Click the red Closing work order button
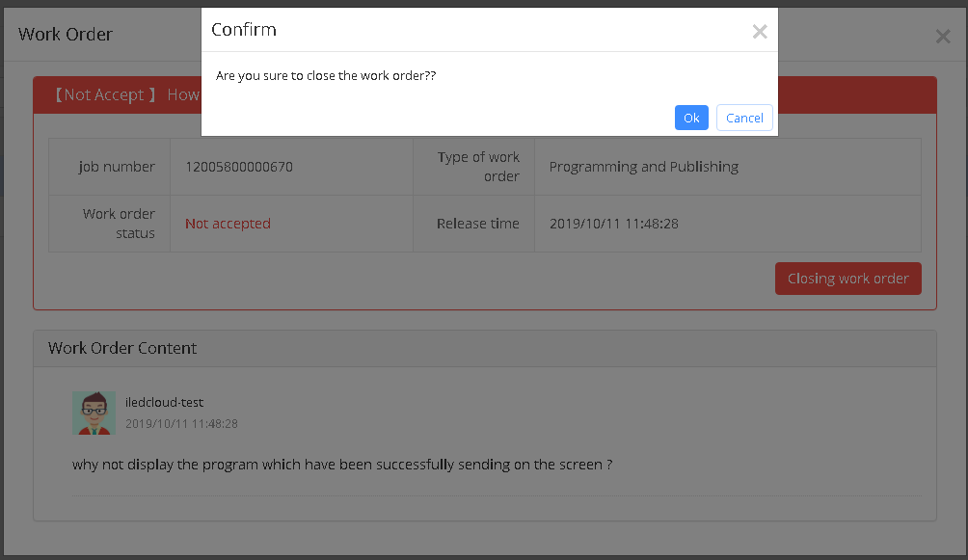This screenshot has width=968, height=560. (x=848, y=279)
